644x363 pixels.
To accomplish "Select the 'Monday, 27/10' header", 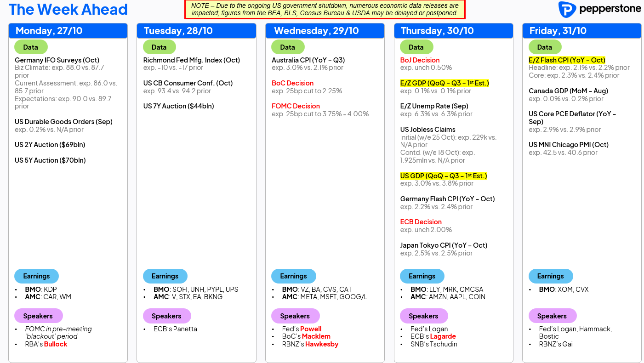I will [68, 31].
